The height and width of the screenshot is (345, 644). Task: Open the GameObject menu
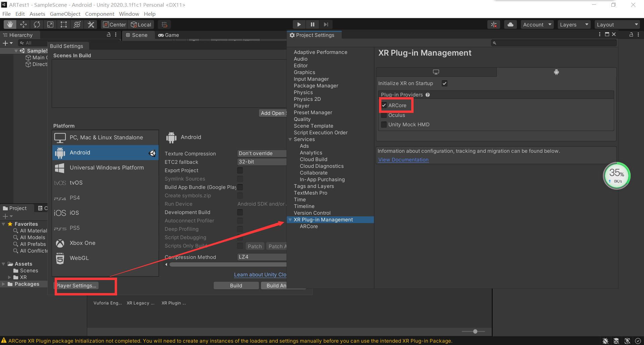coord(65,14)
